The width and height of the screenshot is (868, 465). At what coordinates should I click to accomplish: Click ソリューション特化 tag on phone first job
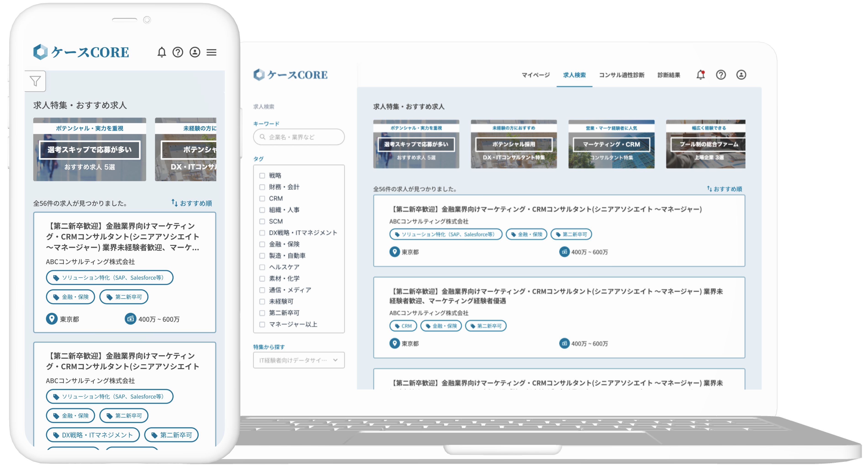click(x=109, y=278)
